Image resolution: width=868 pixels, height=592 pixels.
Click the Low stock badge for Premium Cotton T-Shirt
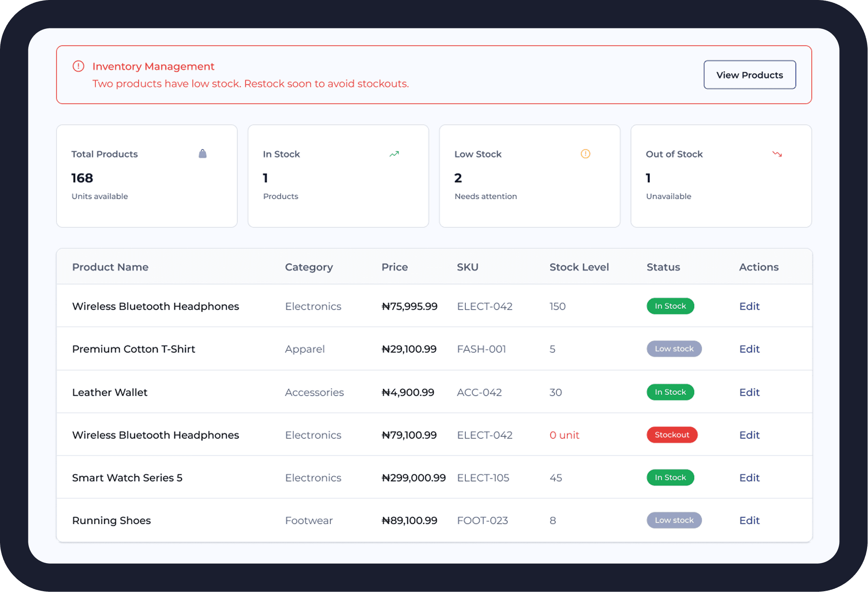tap(674, 349)
